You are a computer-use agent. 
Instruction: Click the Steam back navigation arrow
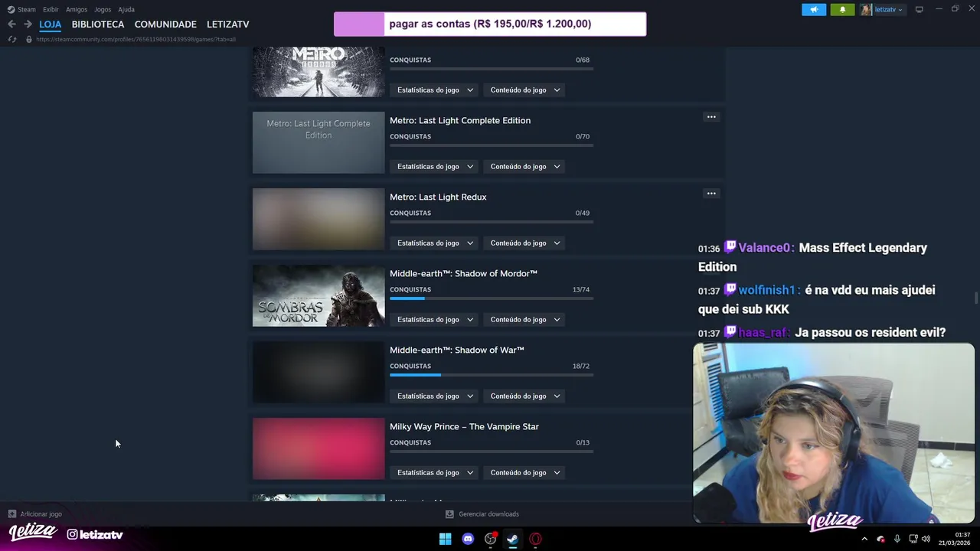[11, 24]
